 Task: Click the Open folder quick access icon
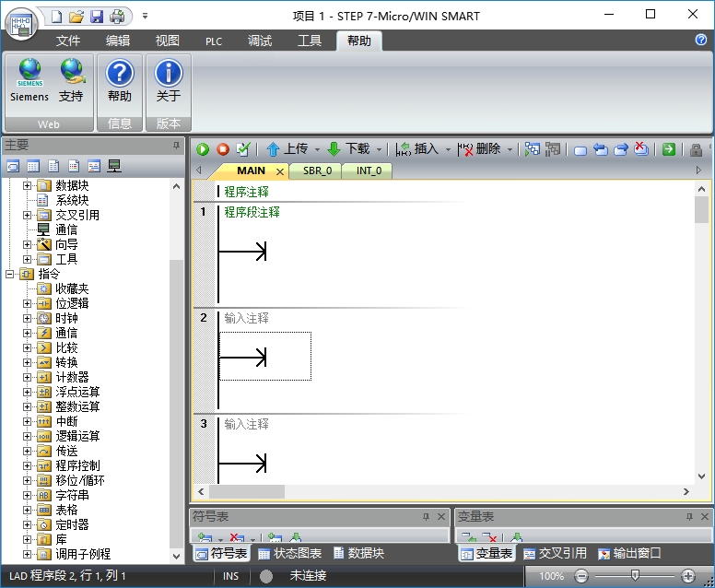[x=76, y=17]
